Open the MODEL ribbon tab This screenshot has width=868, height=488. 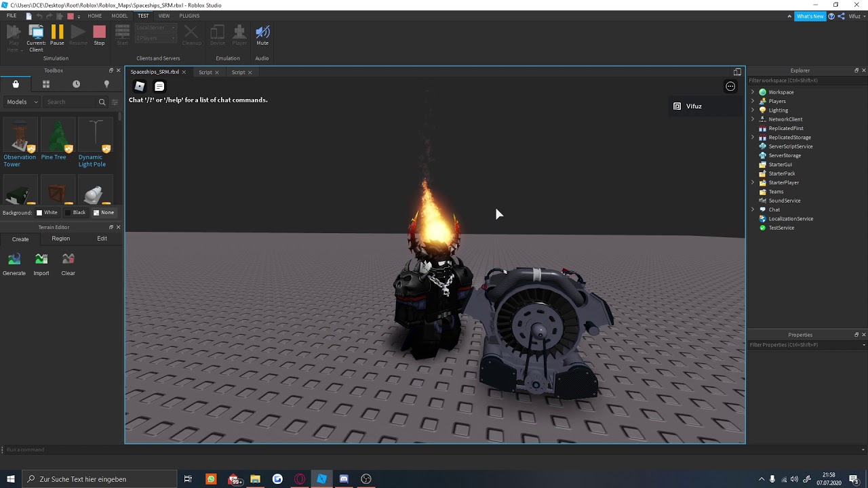[119, 16]
